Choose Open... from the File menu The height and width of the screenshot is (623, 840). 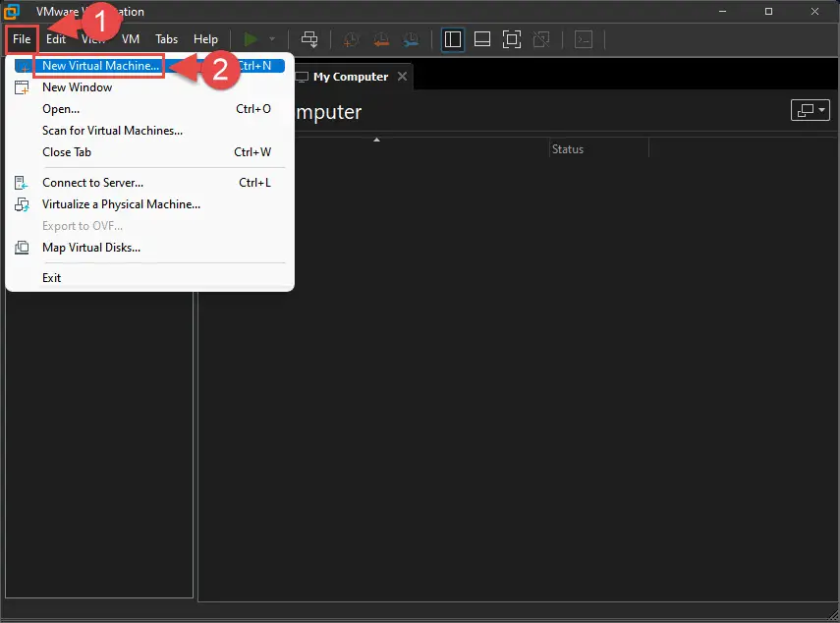(x=149, y=109)
